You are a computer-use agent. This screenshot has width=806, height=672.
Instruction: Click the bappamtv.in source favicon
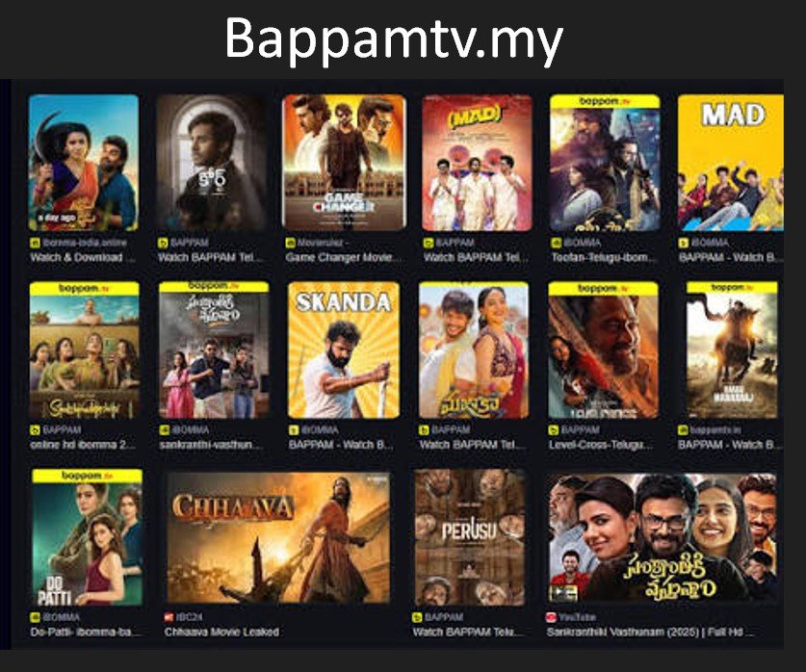point(683,429)
